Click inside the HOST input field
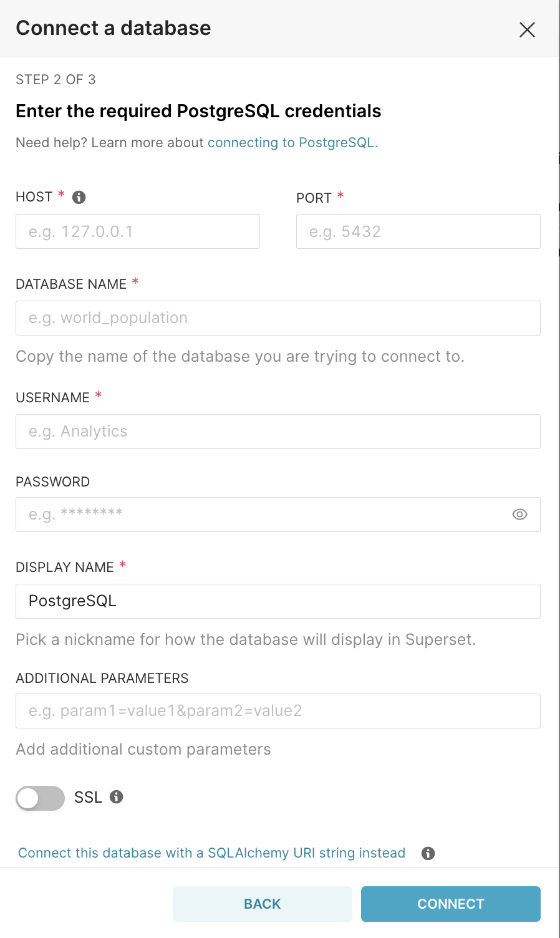 pyautogui.click(x=137, y=231)
